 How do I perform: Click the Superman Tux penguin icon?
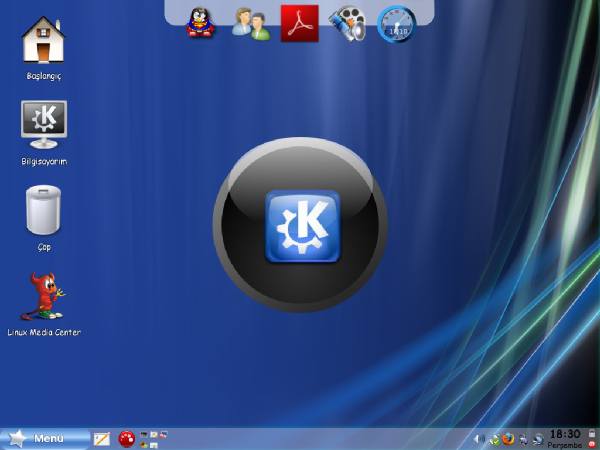tap(200, 23)
